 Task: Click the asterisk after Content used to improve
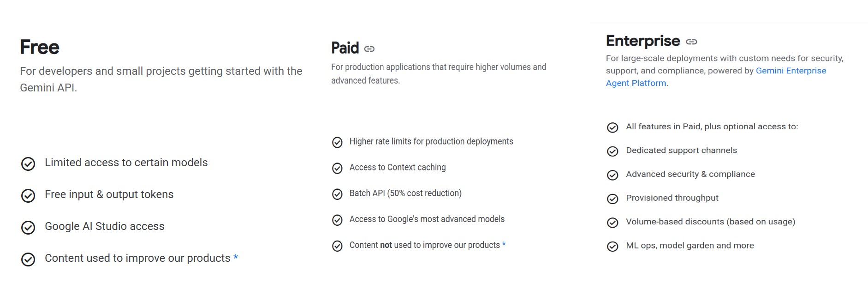pos(236,257)
